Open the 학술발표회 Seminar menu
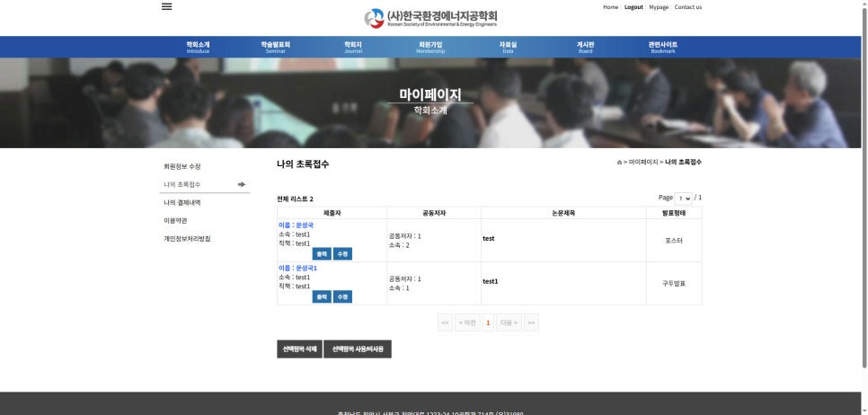 pos(276,47)
